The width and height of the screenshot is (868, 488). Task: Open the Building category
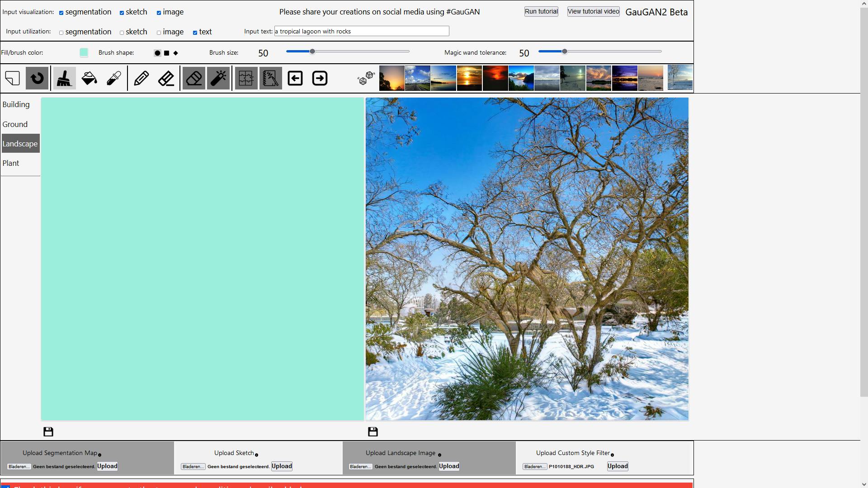point(16,104)
